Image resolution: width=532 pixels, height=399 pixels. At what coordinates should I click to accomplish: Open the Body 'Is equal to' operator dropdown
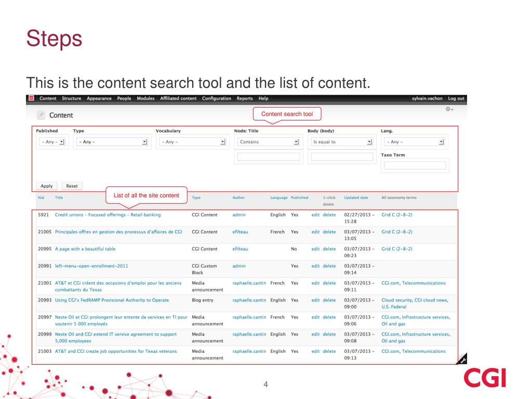342,142
